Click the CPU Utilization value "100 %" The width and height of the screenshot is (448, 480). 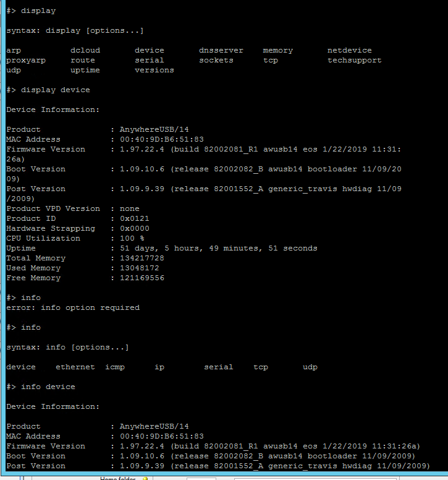tap(132, 238)
